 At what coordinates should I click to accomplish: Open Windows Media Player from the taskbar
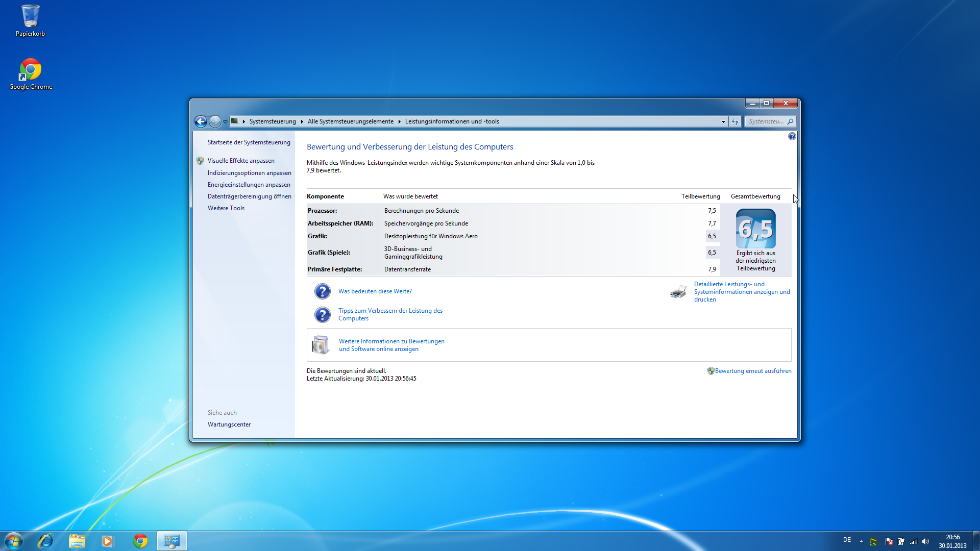coord(107,541)
